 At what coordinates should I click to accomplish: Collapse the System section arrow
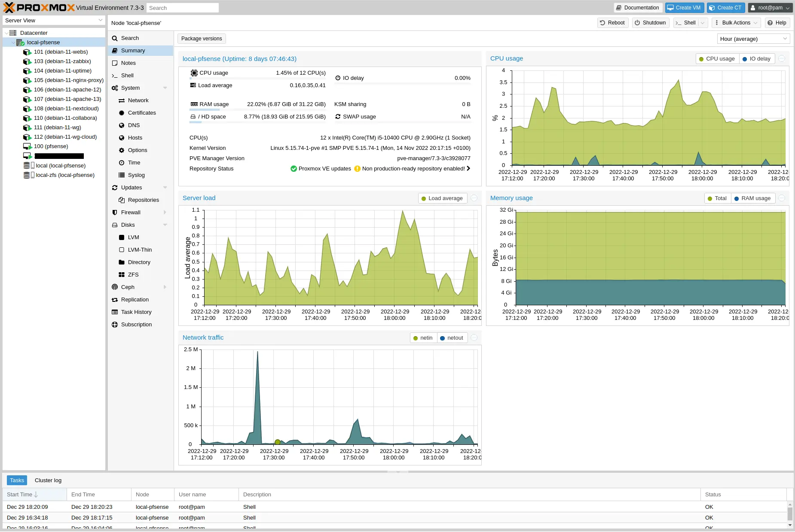click(165, 88)
